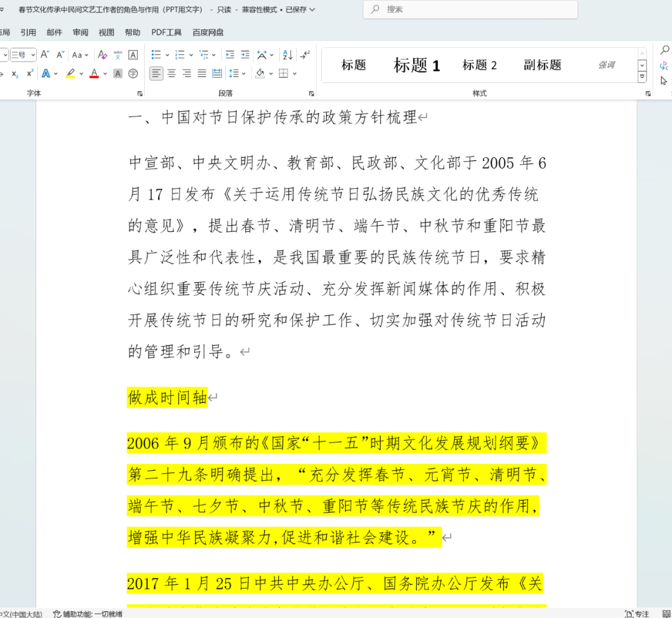Open the phonetic guide (wén) tool
This screenshot has width=672, height=618.
tap(118, 55)
